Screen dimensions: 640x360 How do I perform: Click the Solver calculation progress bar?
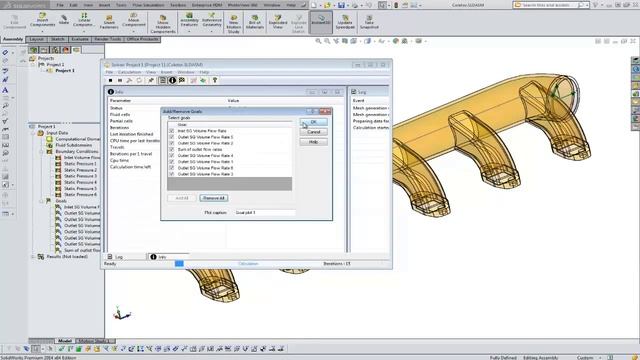(248, 264)
